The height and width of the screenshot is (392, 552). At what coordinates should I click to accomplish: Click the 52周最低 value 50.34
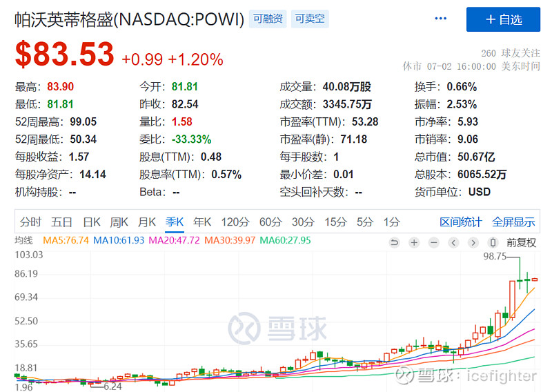(83, 139)
